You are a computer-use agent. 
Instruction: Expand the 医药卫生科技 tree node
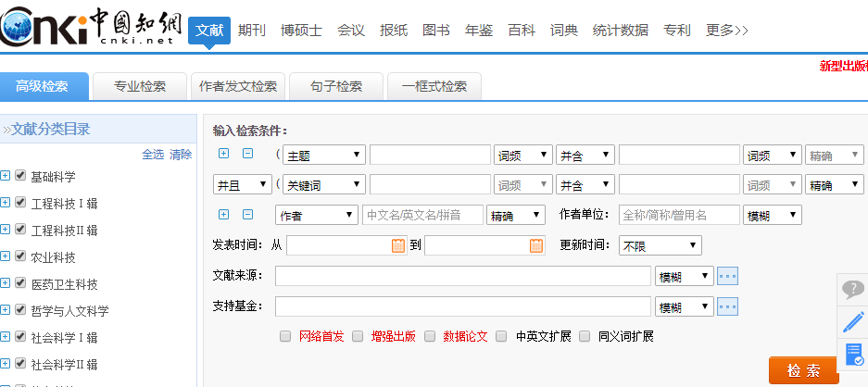click(5, 283)
